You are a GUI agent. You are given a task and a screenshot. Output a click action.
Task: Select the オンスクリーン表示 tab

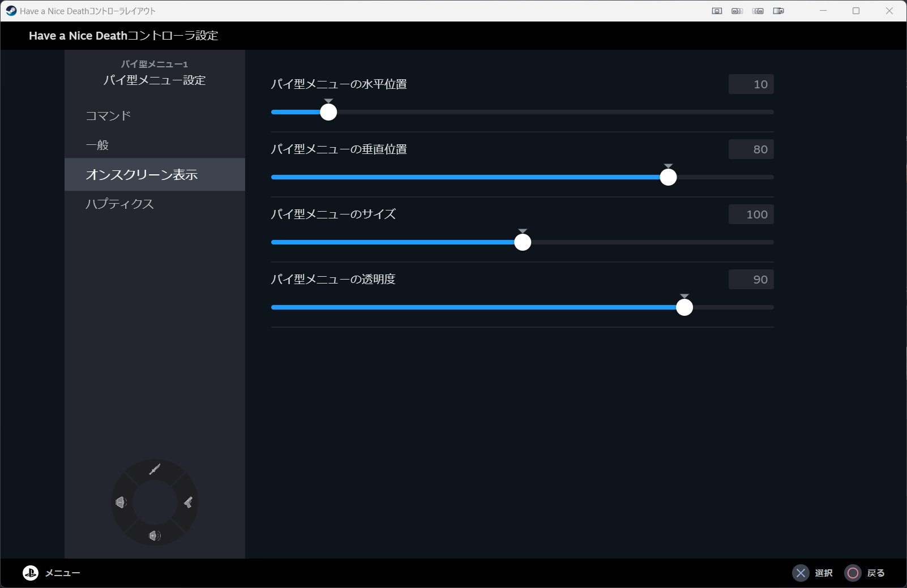155,174
